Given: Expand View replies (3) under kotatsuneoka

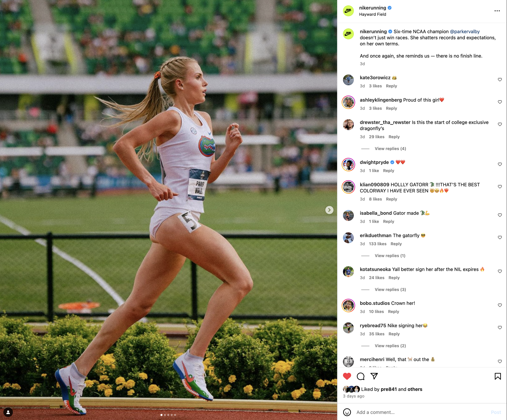Looking at the screenshot, I should point(390,289).
